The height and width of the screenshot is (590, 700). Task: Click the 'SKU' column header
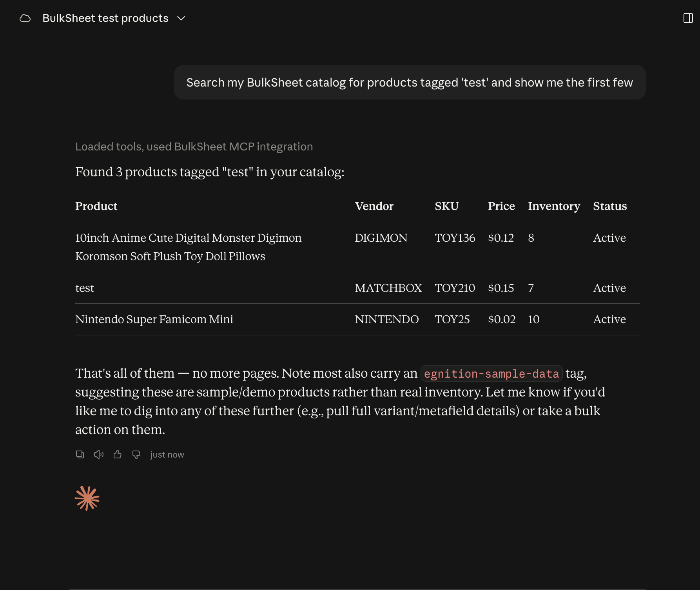pyautogui.click(x=446, y=206)
